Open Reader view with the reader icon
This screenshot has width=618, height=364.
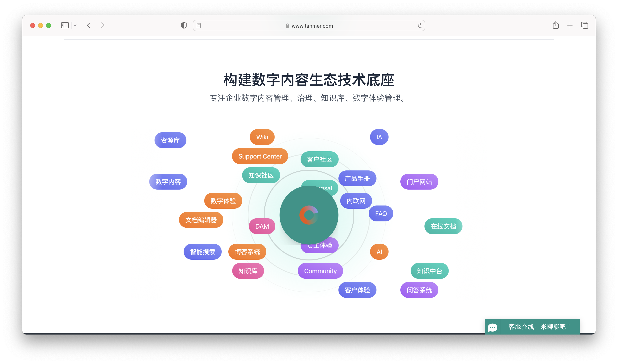click(199, 25)
